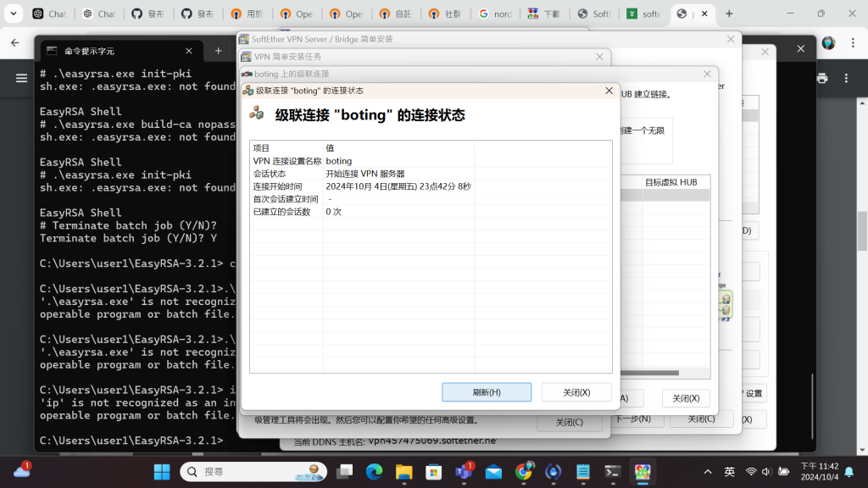Click the SoftEther VPN Server / Bridge title bar icon
Viewport: 868px width, 488px height.
click(243, 39)
